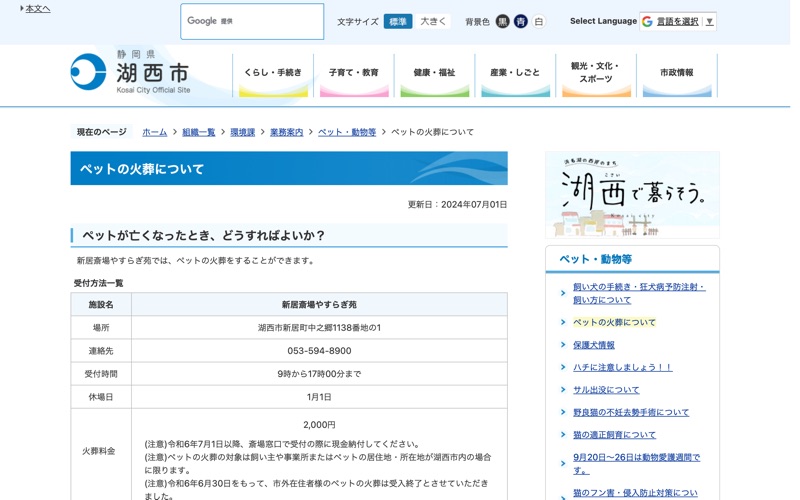Click the 9時から17時00分まで cell
800x500 pixels.
pos(319,374)
